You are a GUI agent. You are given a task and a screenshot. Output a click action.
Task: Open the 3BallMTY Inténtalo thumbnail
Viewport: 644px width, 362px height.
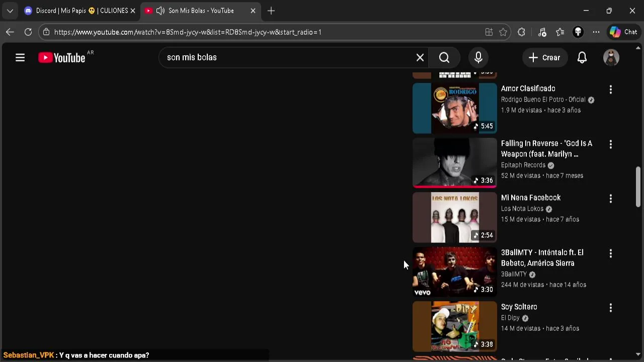(x=455, y=271)
